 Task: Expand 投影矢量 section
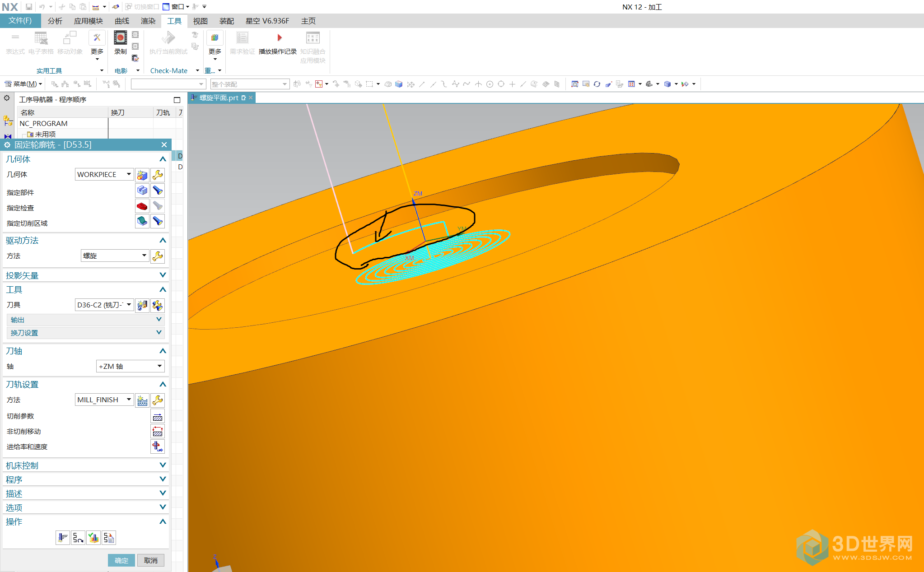86,275
